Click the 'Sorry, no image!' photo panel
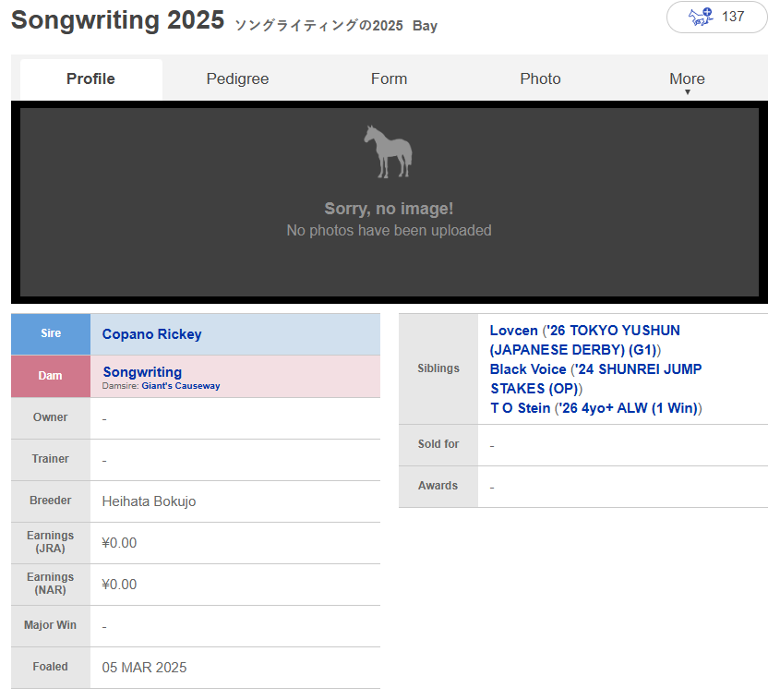780x700 pixels. pos(389,202)
